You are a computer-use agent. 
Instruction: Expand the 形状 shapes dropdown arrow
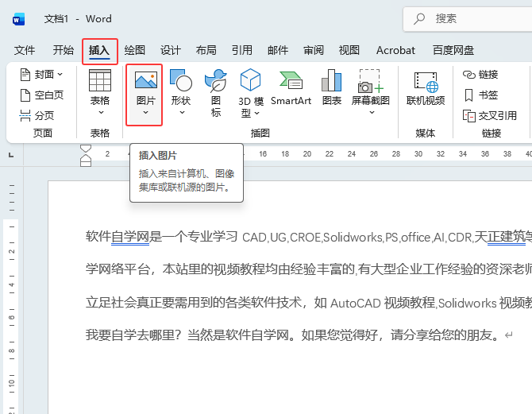pos(182,112)
